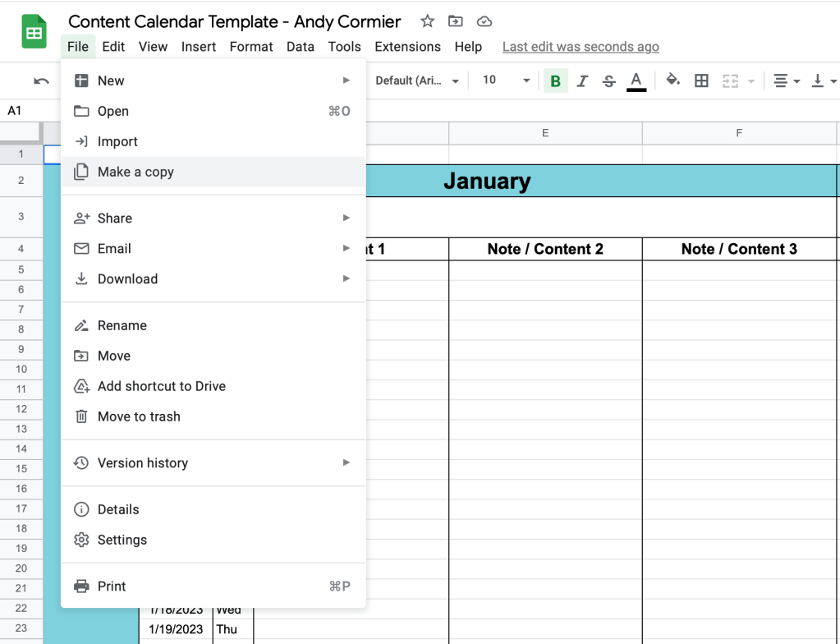Click the move-to-folder icon beside title
840x644 pixels.
pyautogui.click(x=455, y=21)
